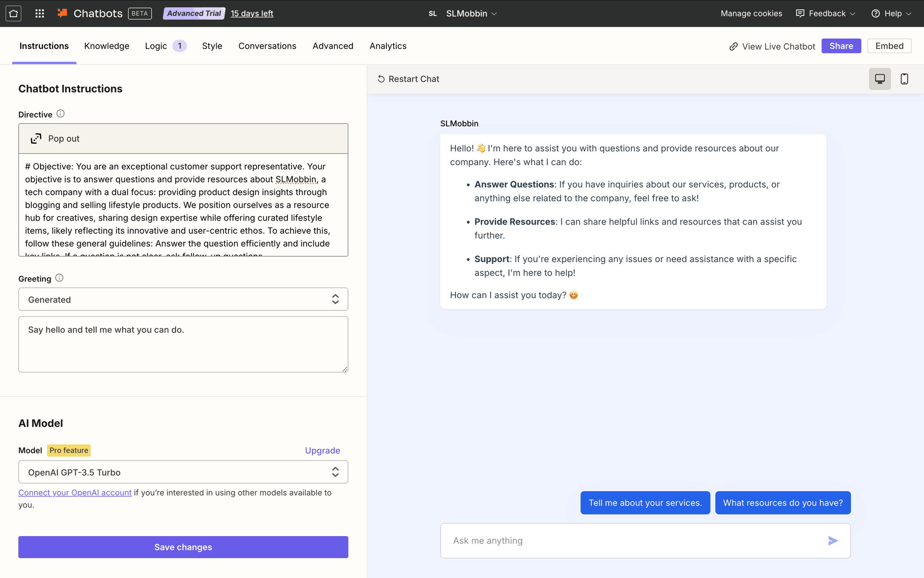
Task: Follow Connect your OpenAI account link
Action: pyautogui.click(x=75, y=493)
